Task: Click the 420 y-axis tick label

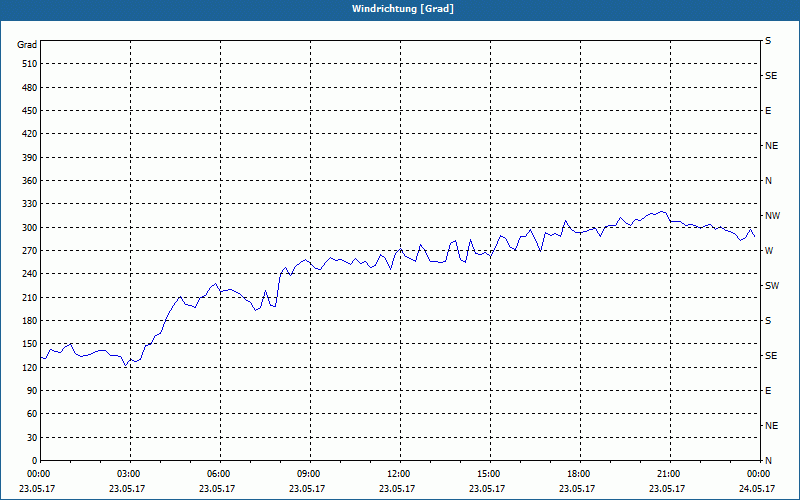Action: tap(30, 134)
